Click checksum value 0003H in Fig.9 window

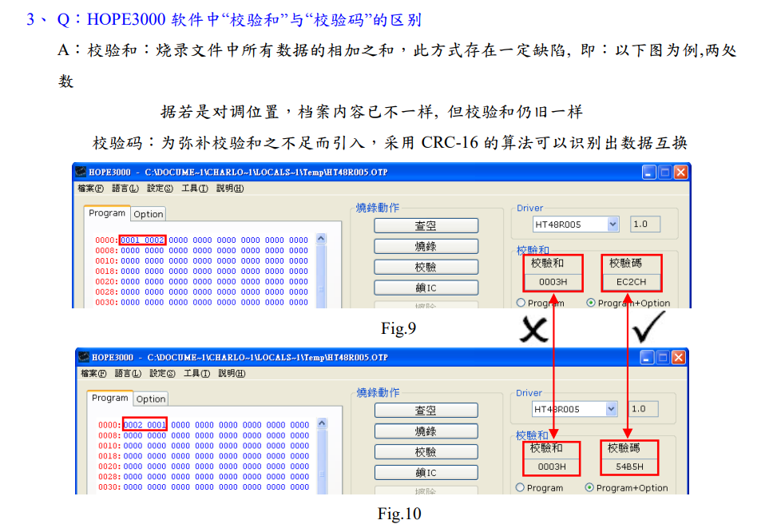click(x=553, y=282)
